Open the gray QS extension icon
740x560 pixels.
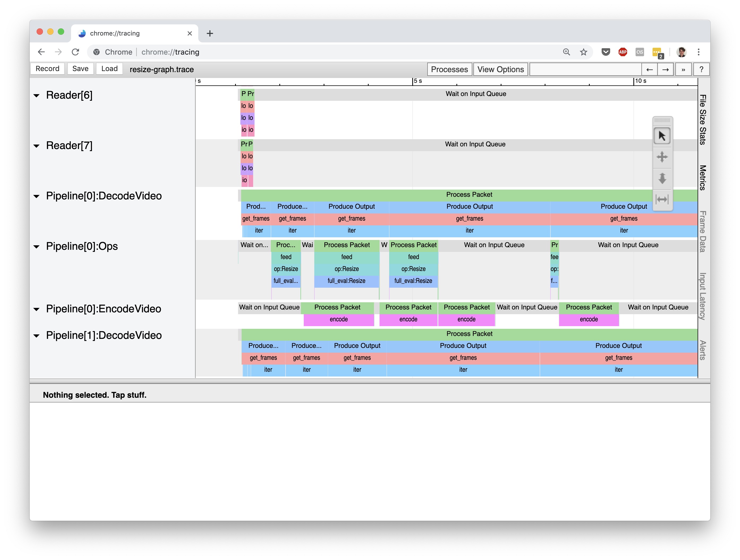click(640, 52)
